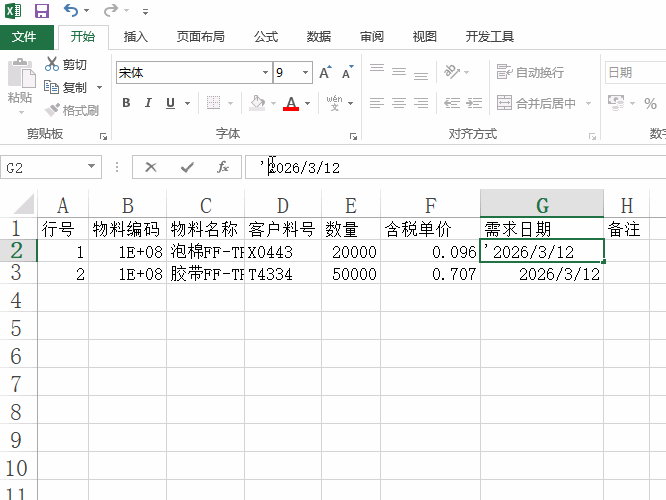Image resolution: width=666 pixels, height=500 pixels.
Task: Click the 文件 (File) button
Action: 24,37
